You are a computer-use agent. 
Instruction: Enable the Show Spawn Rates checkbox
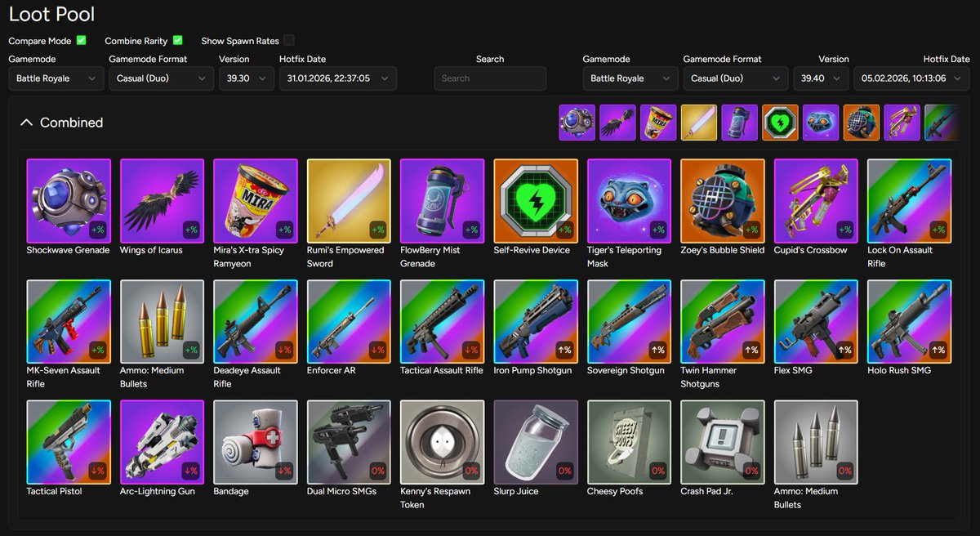click(x=289, y=40)
